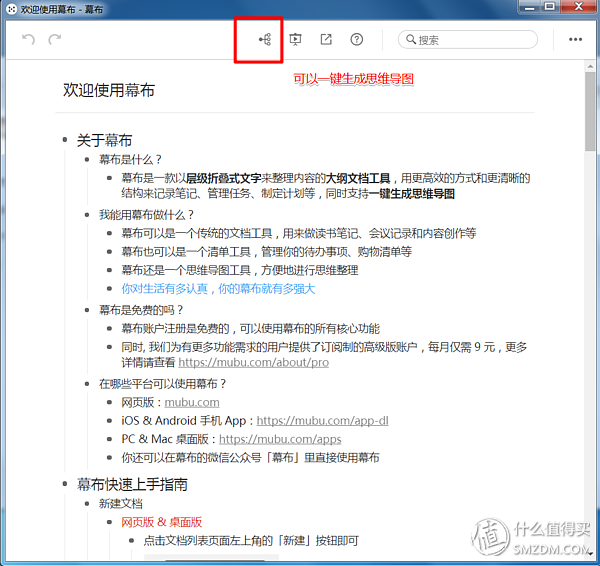Open the mind map view icon
Viewport: 600px width, 566px height.
(265, 39)
